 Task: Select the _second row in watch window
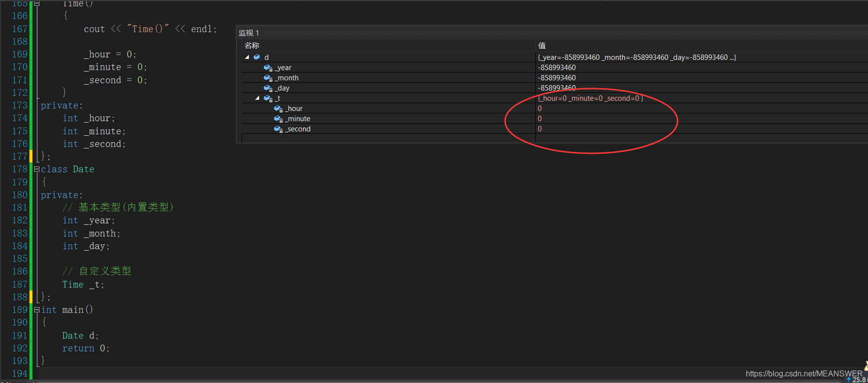pos(555,129)
